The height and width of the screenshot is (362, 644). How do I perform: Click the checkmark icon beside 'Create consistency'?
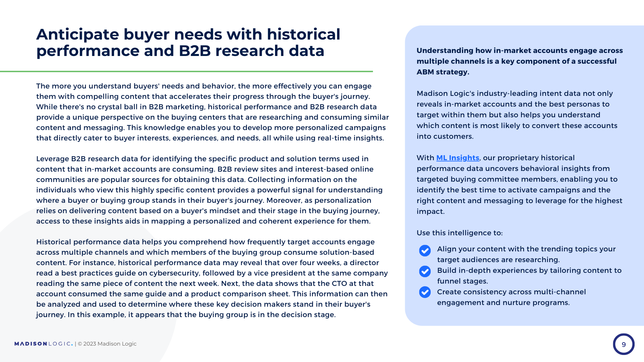[425, 292]
